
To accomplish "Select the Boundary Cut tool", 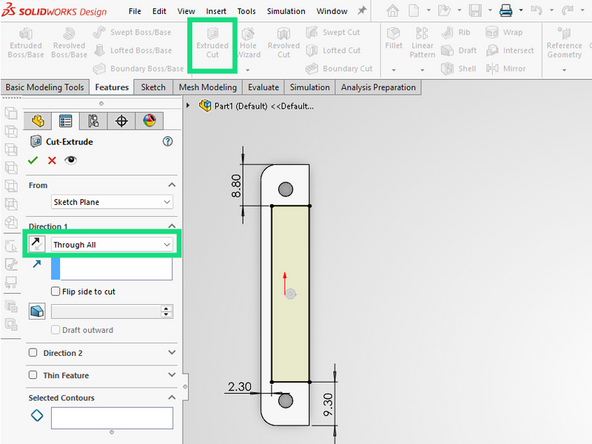I will 339,68.
